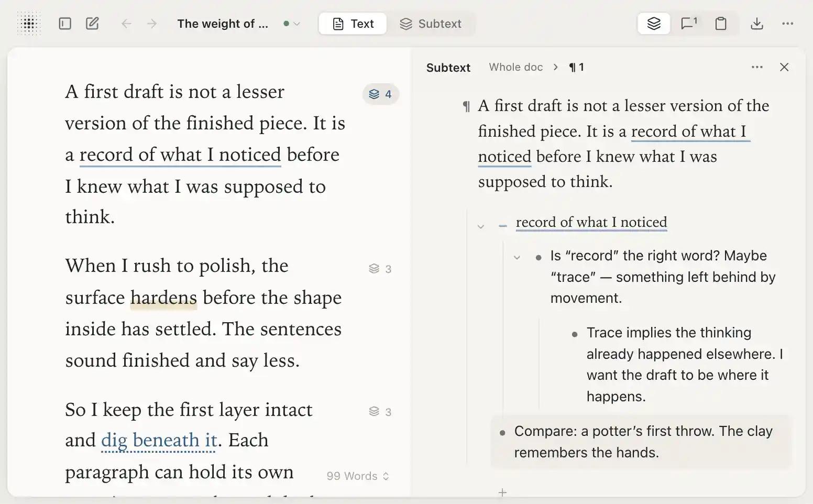Open the top toolbar more options menu
This screenshot has width=813, height=504.
pyautogui.click(x=787, y=24)
